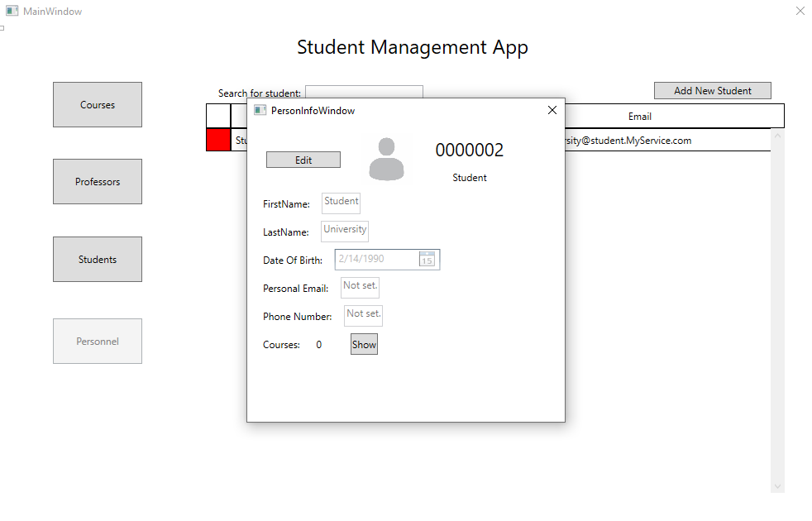Click the calendar icon in Date Of Birth
Image resolution: width=812 pixels, height=521 pixels.
[427, 259]
